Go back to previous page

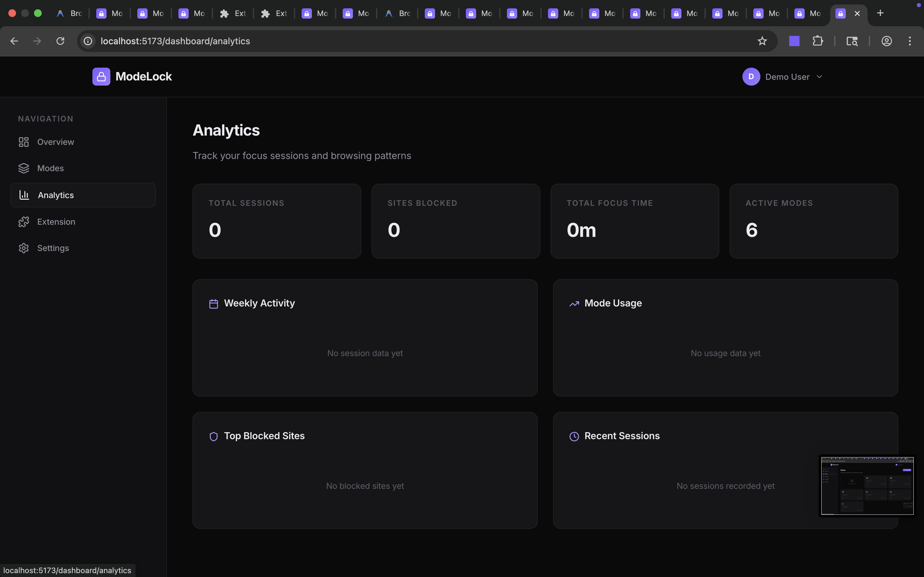(14, 41)
